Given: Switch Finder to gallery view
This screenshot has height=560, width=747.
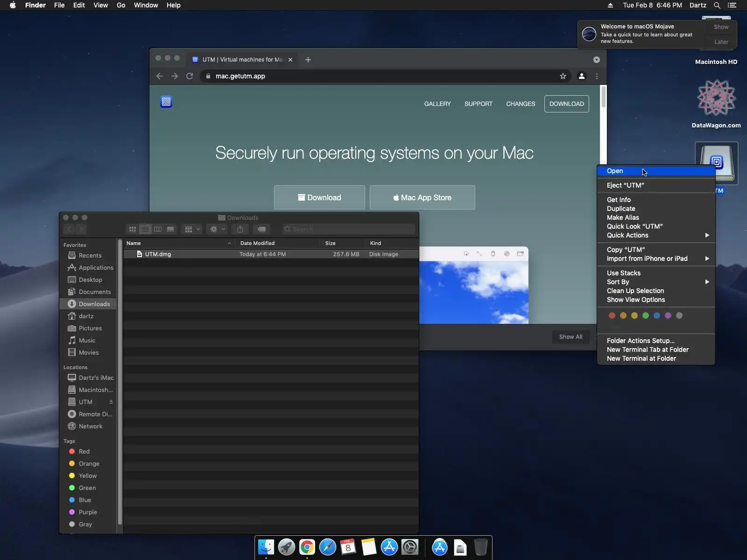Looking at the screenshot, I should (170, 229).
